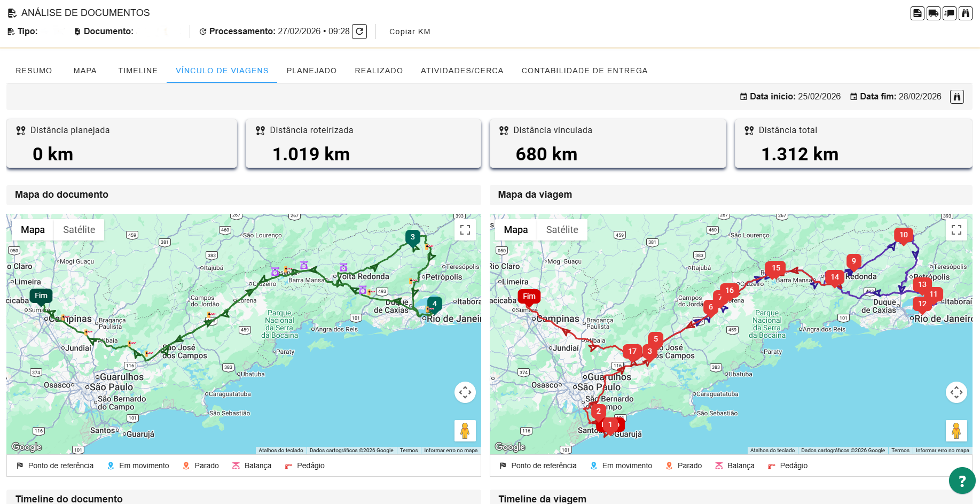This screenshot has width=980, height=504.
Task: Click the truck icon in top-right toolbar
Action: [x=933, y=13]
